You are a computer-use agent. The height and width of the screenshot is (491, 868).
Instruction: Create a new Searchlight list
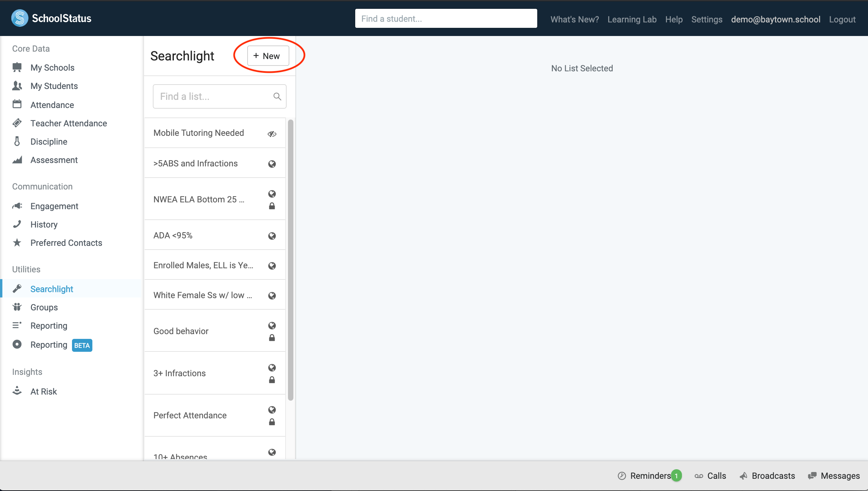pos(268,56)
